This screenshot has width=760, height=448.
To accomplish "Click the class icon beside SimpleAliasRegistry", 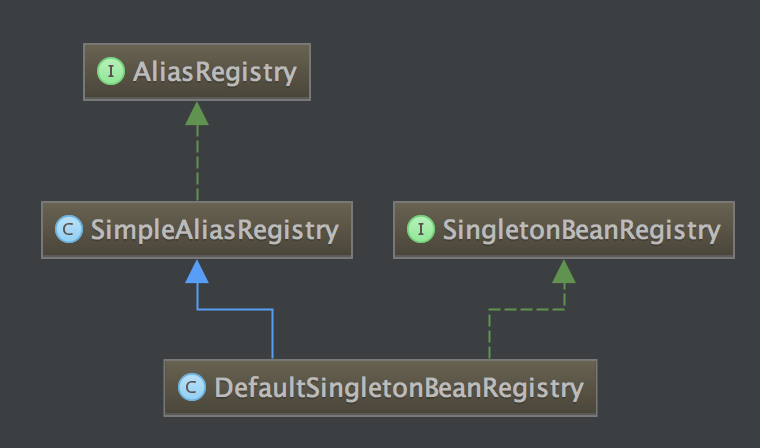I will coord(67,230).
